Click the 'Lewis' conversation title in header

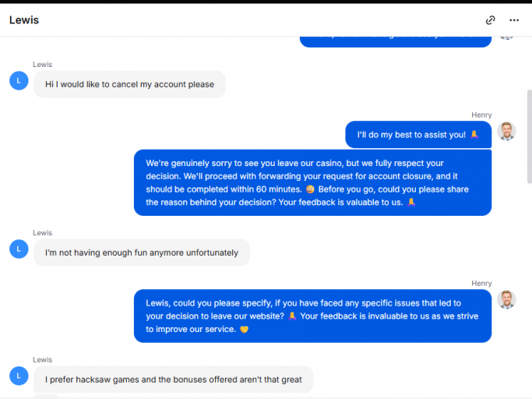coord(24,20)
